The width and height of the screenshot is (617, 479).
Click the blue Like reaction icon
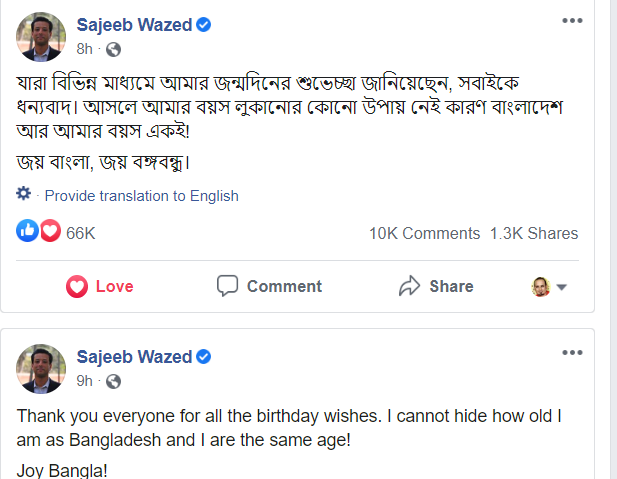pos(28,230)
